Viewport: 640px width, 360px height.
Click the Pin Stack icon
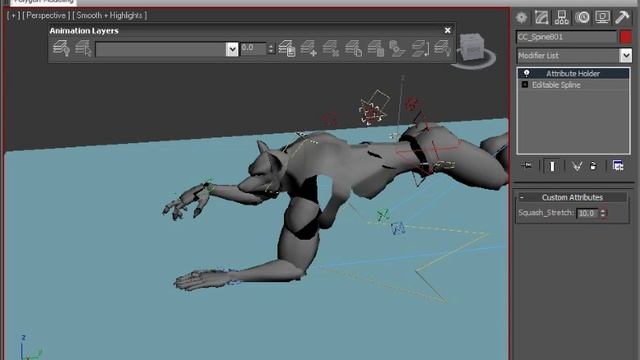coord(527,166)
